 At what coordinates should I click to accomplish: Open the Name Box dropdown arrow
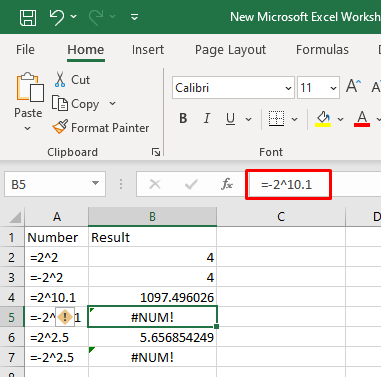pos(96,183)
